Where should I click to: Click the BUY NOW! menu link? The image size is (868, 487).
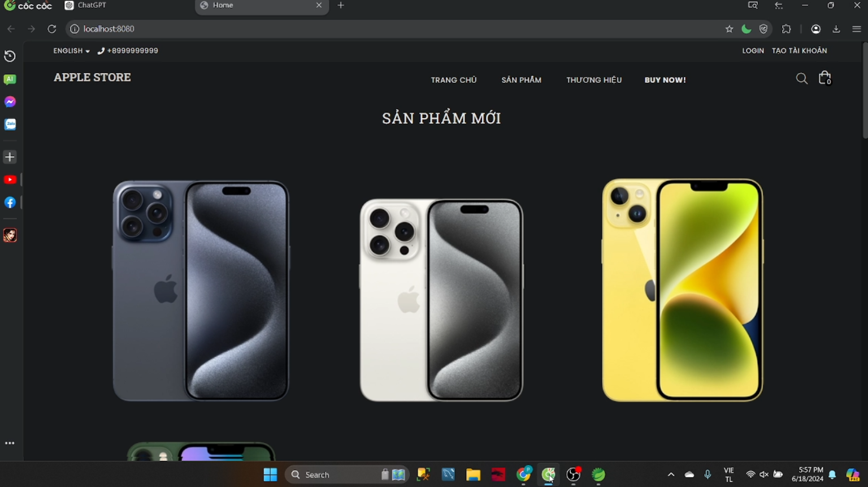tap(665, 80)
